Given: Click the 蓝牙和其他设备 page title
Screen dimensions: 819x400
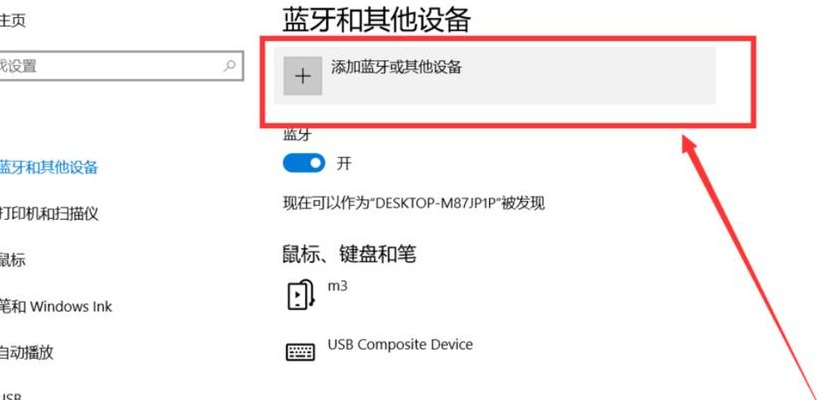Looking at the screenshot, I should click(377, 20).
